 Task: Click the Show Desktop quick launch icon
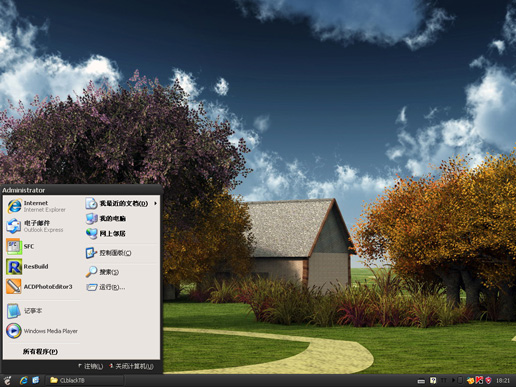(36, 380)
